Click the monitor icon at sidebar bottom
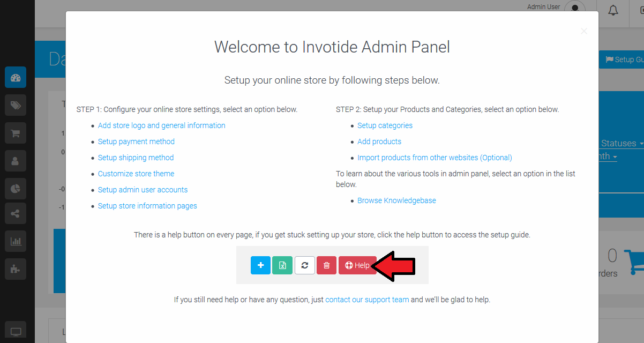Image resolution: width=644 pixels, height=343 pixels. pyautogui.click(x=16, y=332)
